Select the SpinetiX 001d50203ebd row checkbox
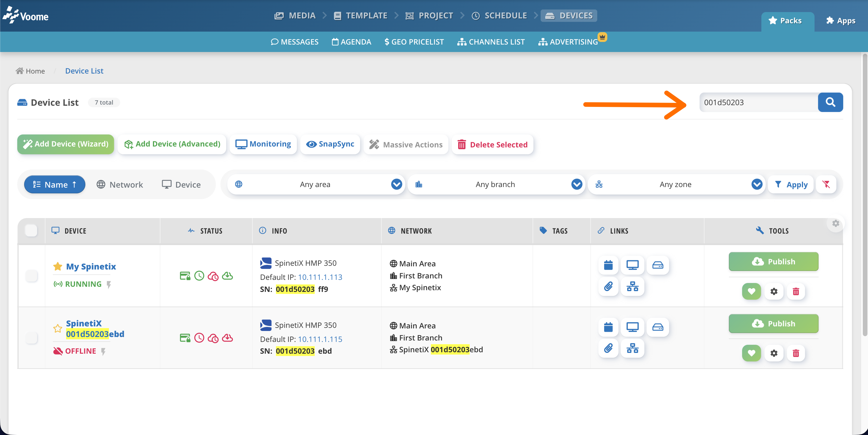 [31, 338]
